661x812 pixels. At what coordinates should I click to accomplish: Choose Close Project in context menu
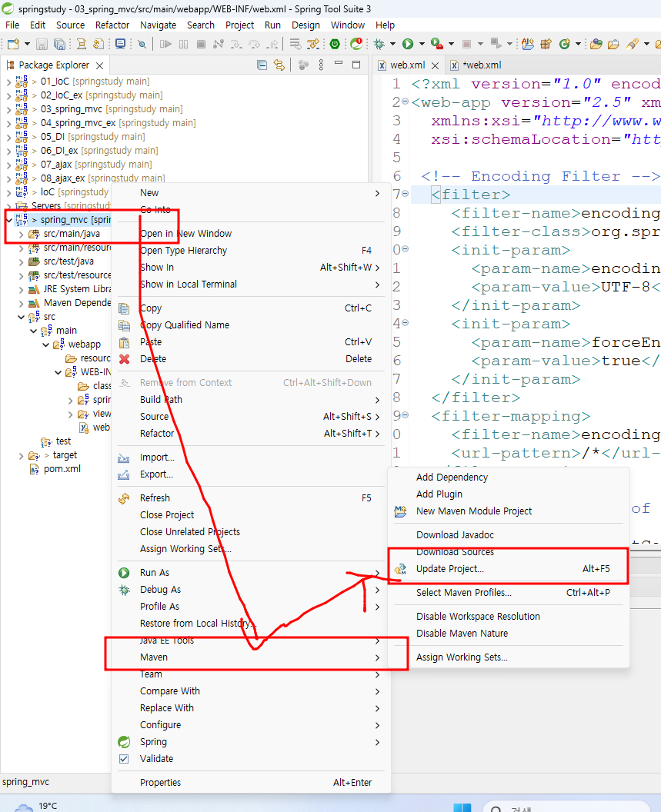pos(251,515)
